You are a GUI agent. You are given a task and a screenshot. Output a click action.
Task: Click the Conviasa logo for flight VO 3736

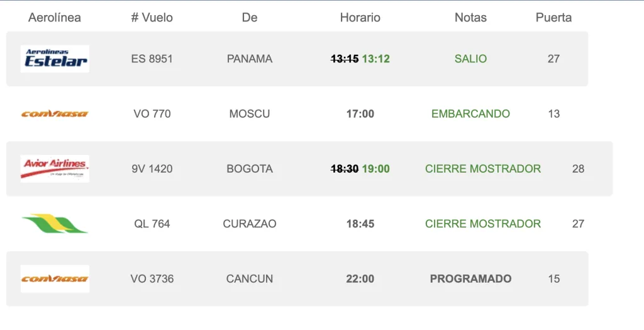[x=55, y=278]
